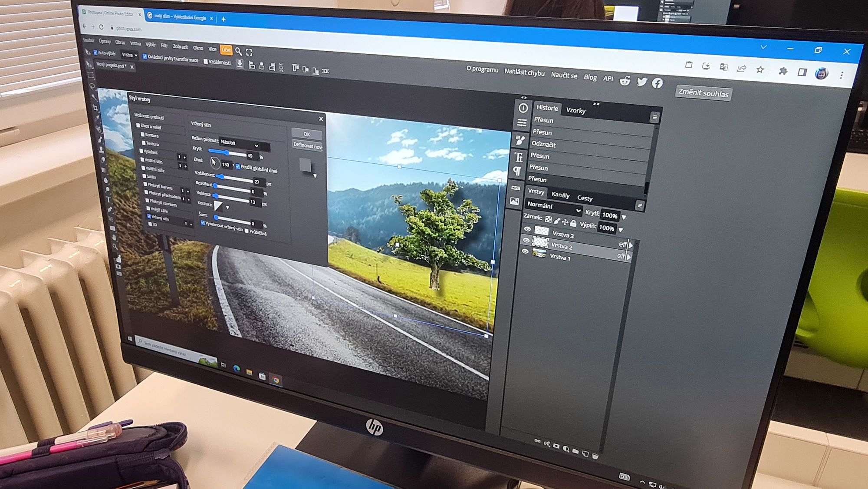The width and height of the screenshot is (868, 489).
Task: Confirm the layer style with OK
Action: tap(306, 134)
